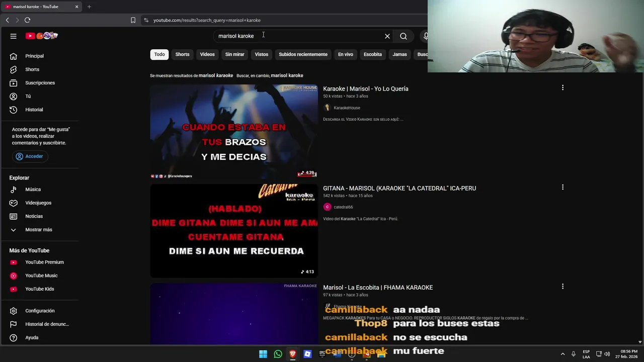The image size is (644, 362).
Task: Open the KaraokeHouse channel name
Action: (x=347, y=108)
